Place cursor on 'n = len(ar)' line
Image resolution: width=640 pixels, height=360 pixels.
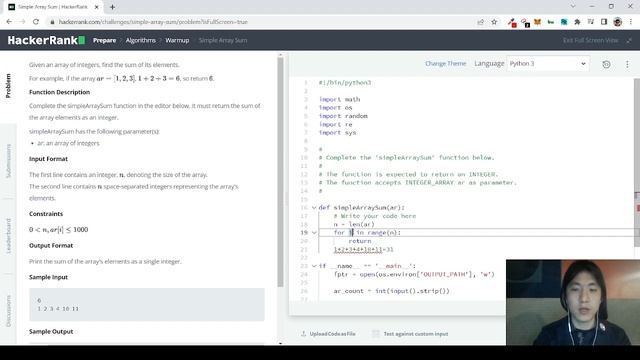pyautogui.click(x=354, y=224)
